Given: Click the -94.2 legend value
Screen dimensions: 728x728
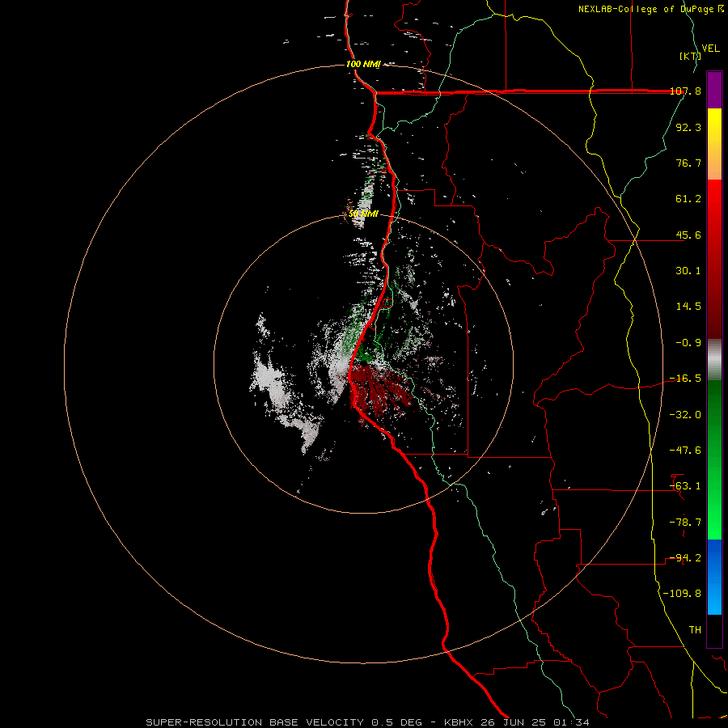Looking at the screenshot, I should (x=686, y=558).
